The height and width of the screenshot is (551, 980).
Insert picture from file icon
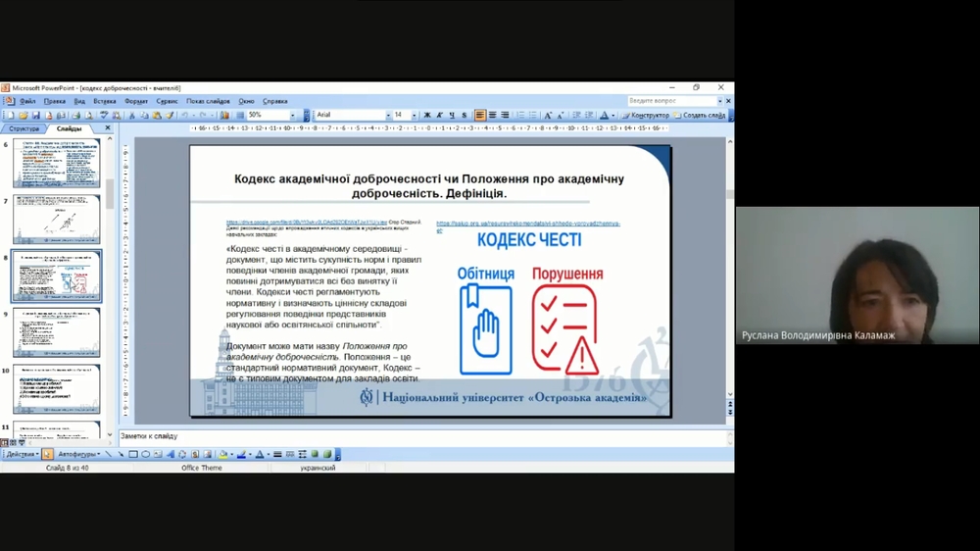coord(208,454)
